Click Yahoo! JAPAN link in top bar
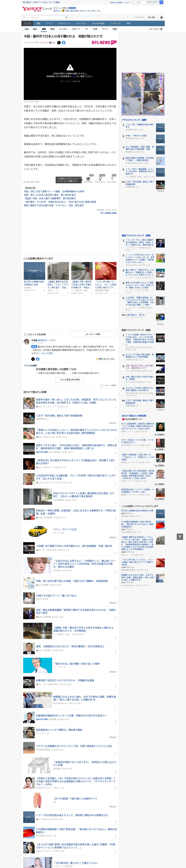The height and width of the screenshot is (868, 186). point(116,2)
